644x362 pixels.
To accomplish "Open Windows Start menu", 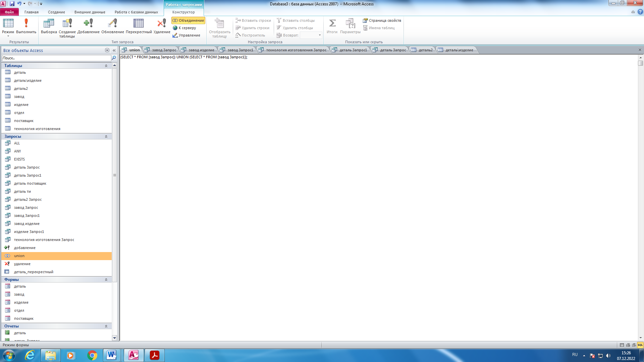I will coord(9,355).
